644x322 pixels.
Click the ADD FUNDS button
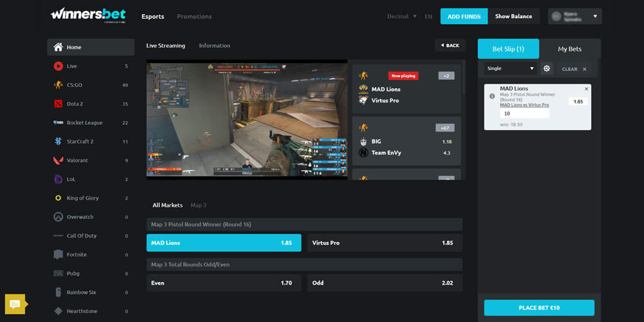464,17
